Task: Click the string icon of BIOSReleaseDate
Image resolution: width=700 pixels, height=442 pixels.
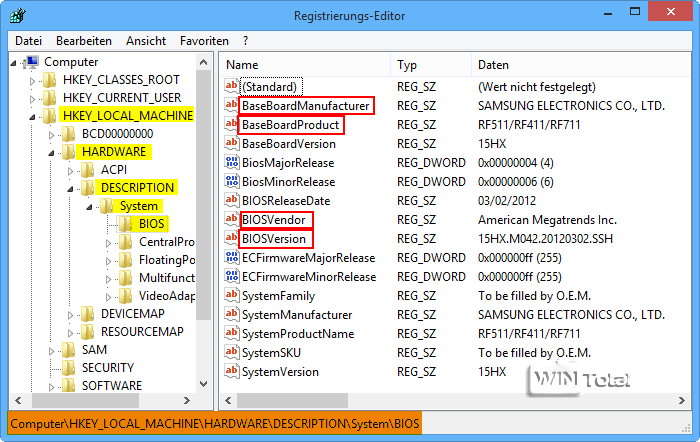Action: (x=231, y=200)
